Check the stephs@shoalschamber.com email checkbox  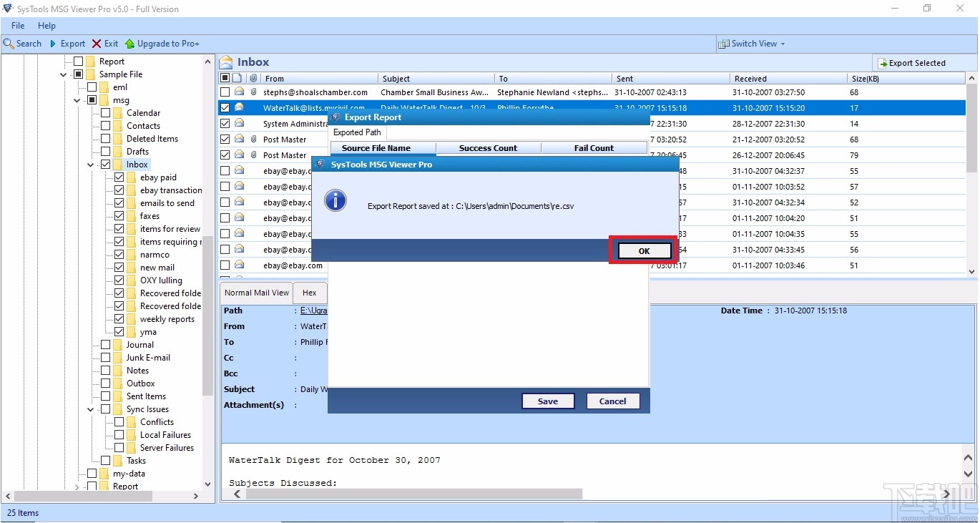[225, 92]
